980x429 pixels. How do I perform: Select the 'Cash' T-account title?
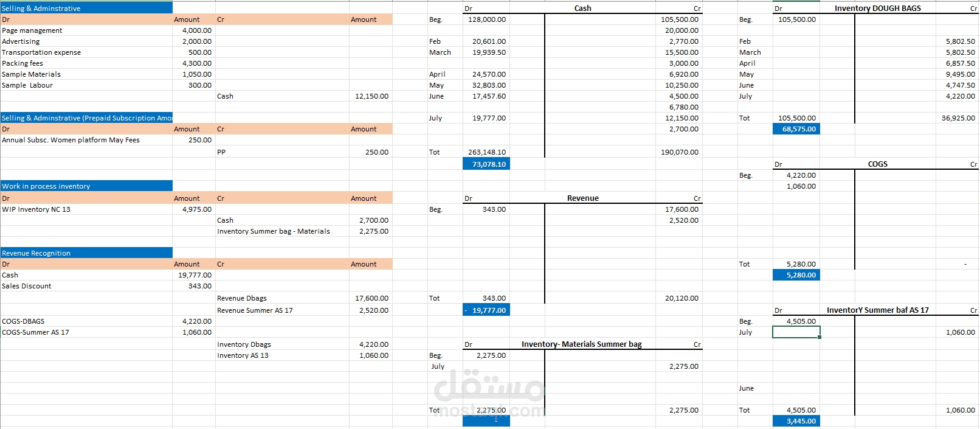point(582,9)
